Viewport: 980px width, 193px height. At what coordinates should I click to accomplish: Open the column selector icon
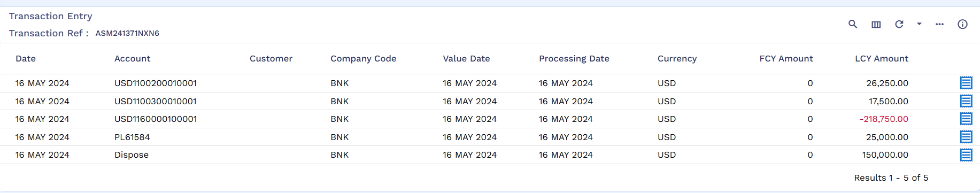coord(876,25)
